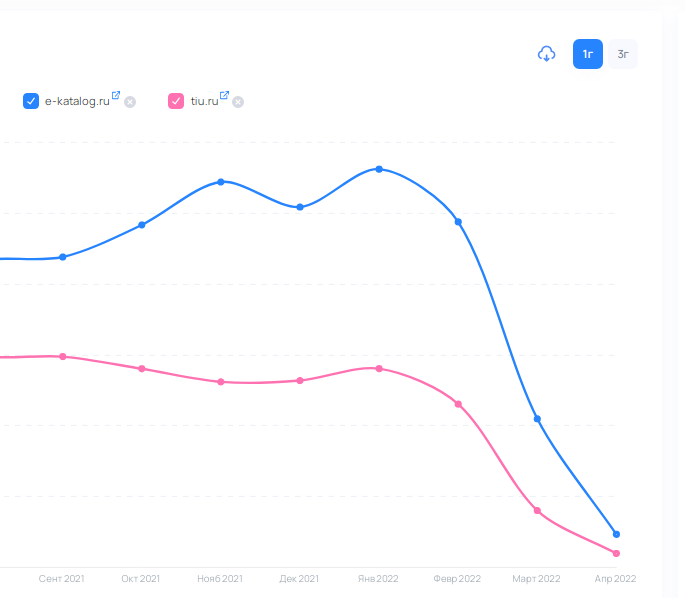Click pink data point for Март 2022
685x598 pixels.
click(538, 511)
